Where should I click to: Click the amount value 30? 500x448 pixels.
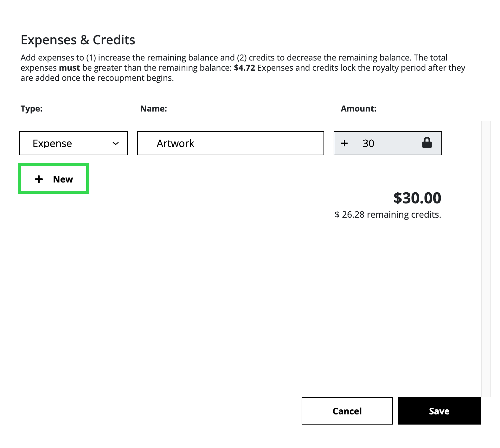tap(369, 144)
